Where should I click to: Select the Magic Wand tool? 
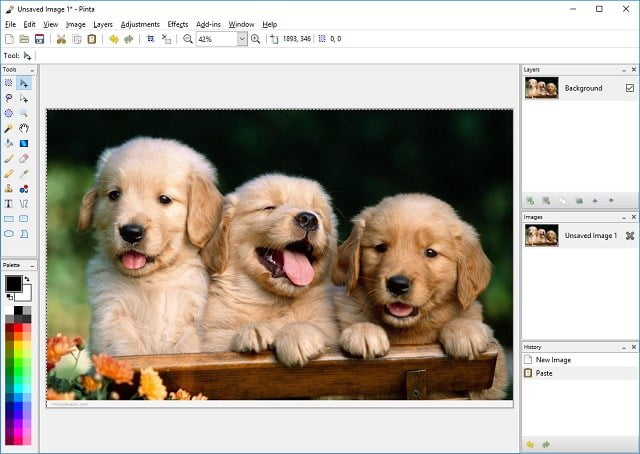click(9, 129)
